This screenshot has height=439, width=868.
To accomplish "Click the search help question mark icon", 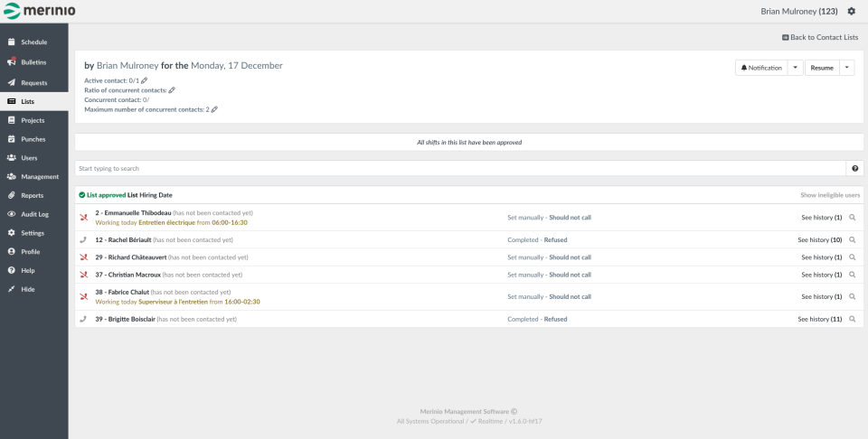I will (854, 169).
